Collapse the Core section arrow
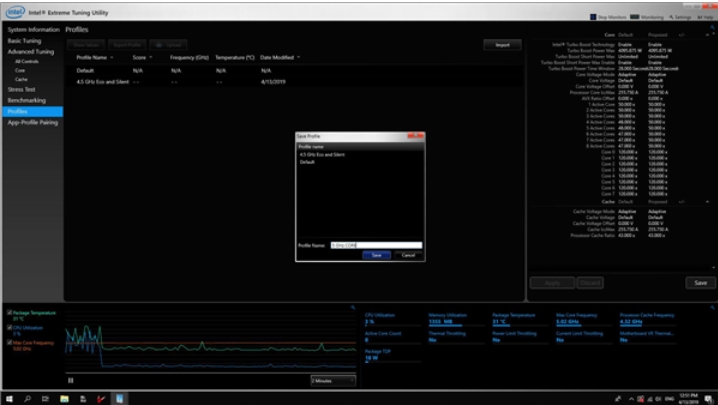718x405 pixels. 707,35
